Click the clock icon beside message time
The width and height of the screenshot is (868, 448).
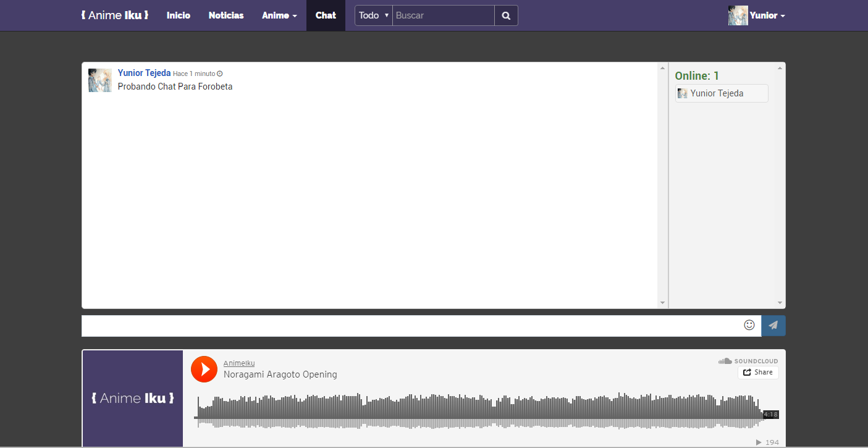tap(220, 74)
